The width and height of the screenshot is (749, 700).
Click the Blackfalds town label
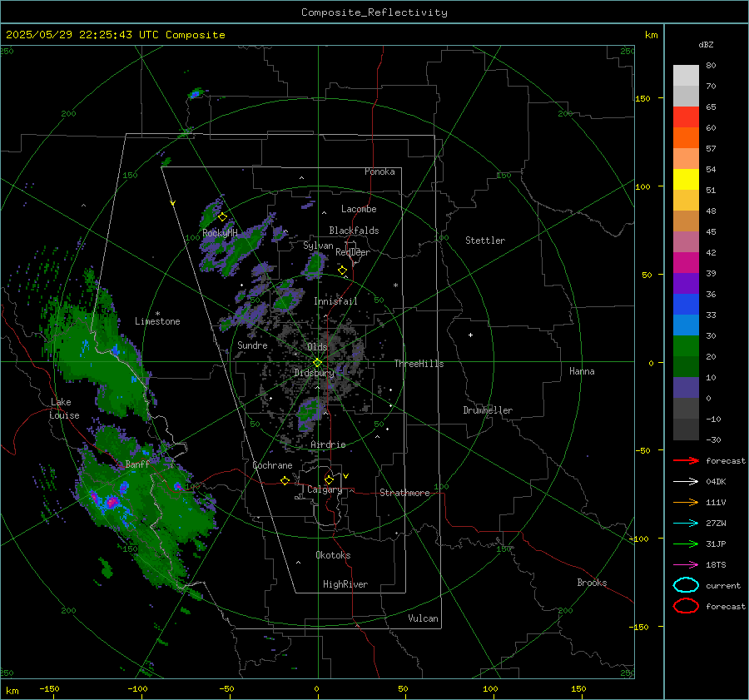[x=354, y=231]
